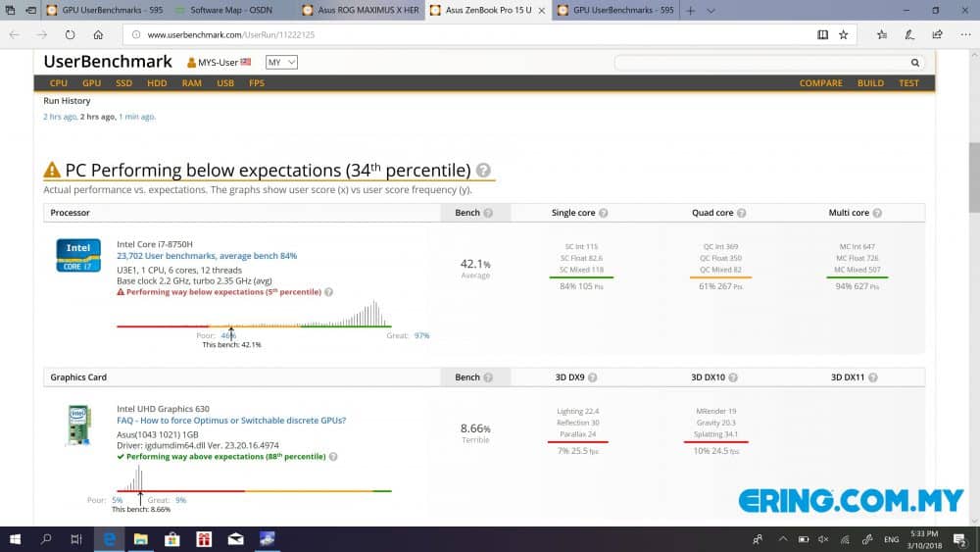This screenshot has height=552, width=980.
Task: Open Action Center notifications icon
Action: pos(960,539)
